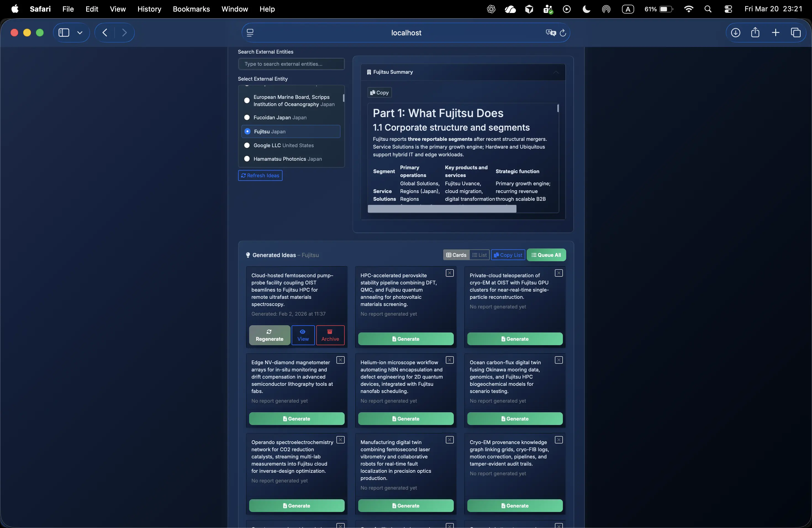Viewport: 812px width, 528px height.
Task: Open the Edit menu
Action: pos(92,9)
